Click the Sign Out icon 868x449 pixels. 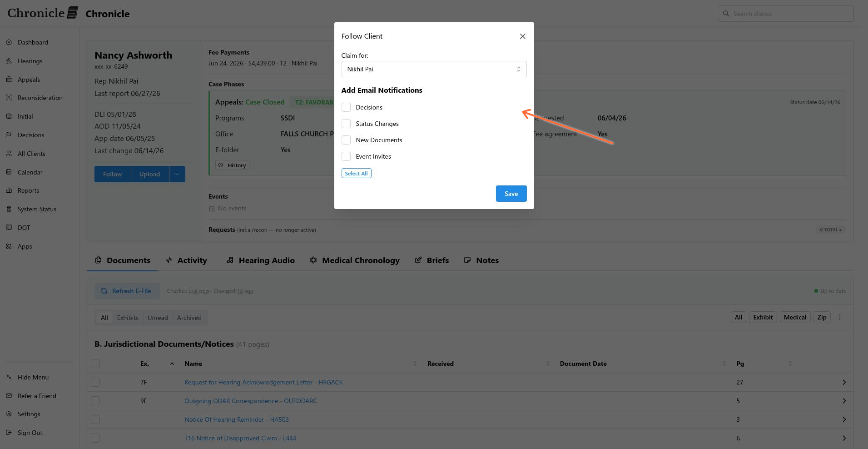(9, 433)
